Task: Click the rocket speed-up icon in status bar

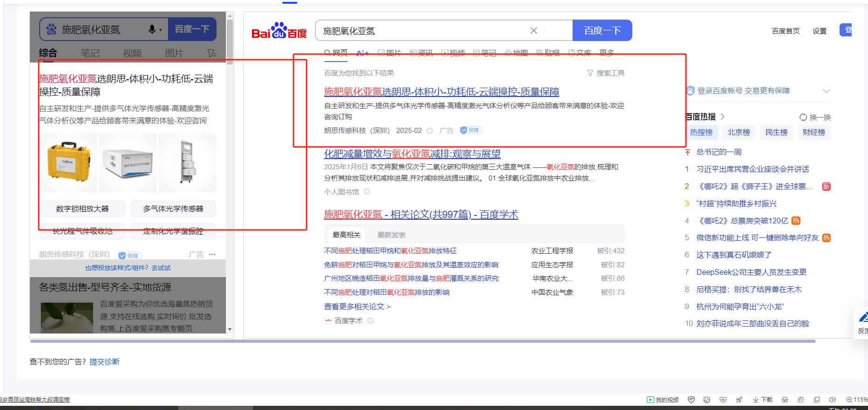Action: tap(739, 400)
